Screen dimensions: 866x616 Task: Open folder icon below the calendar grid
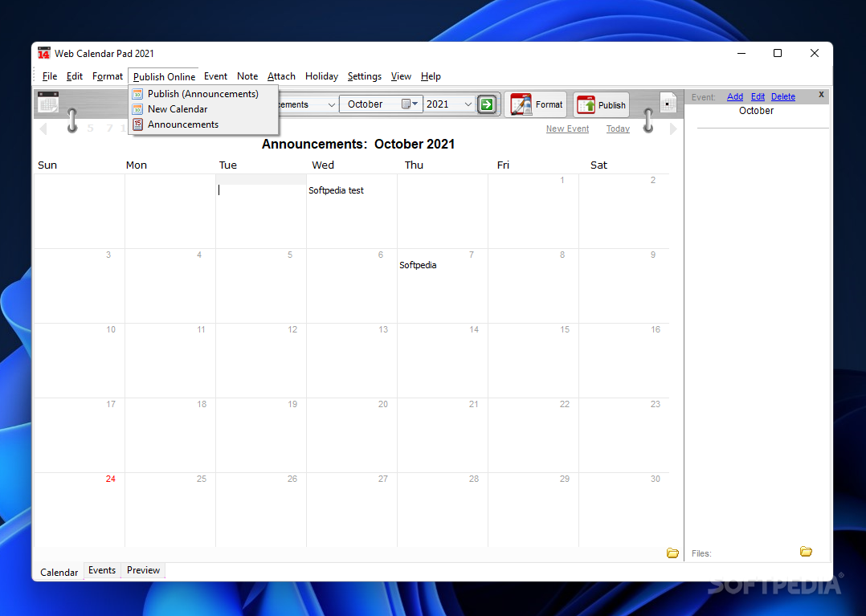(x=672, y=553)
